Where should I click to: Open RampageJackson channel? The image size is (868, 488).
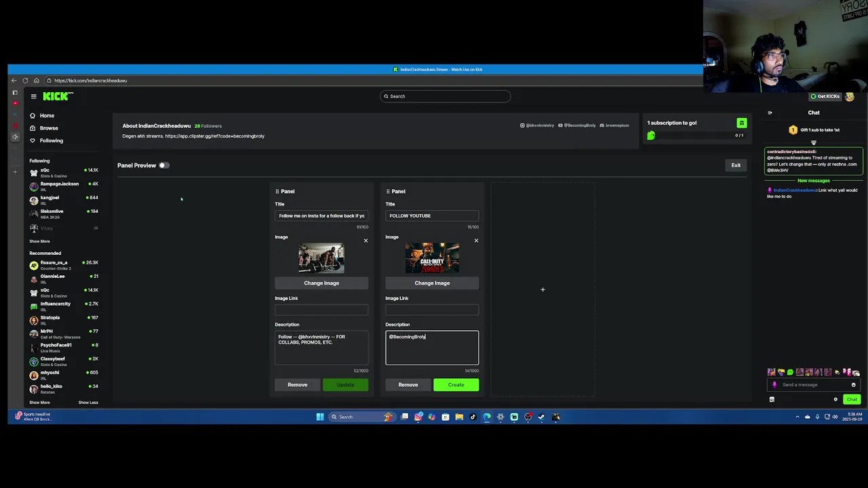pos(65,186)
